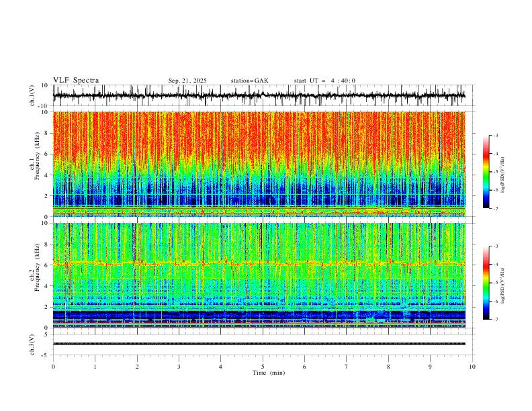Click the ch.2 spectrogram panel
Viewport: 532px width, 411px height.
pyautogui.click(x=259, y=275)
